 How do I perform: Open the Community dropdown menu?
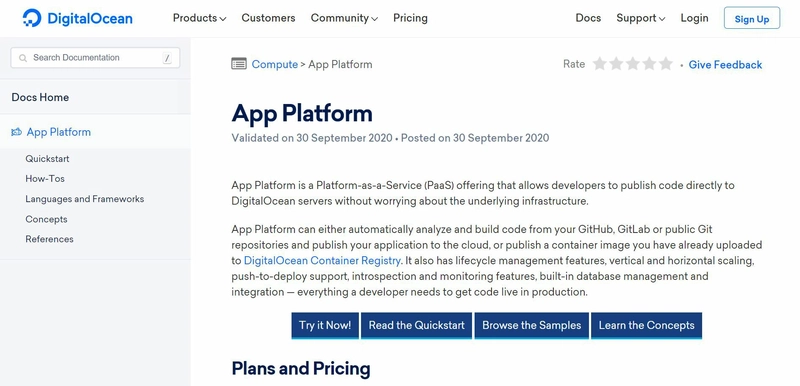[344, 18]
